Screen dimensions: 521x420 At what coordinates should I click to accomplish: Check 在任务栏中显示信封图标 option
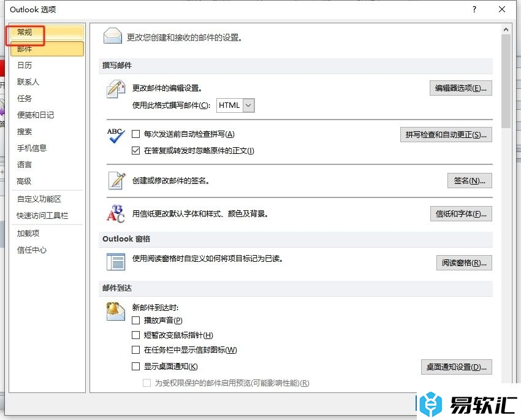click(x=135, y=349)
